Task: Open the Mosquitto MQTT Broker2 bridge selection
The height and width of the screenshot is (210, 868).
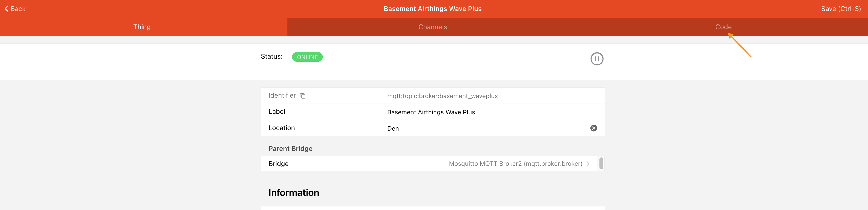Action: (516, 164)
